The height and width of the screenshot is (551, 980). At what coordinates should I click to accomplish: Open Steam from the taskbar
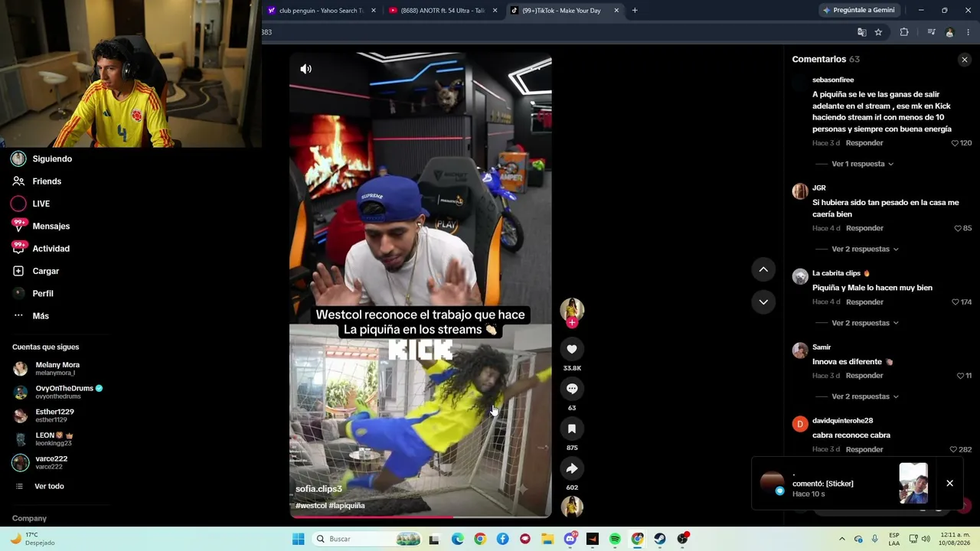coord(660,539)
